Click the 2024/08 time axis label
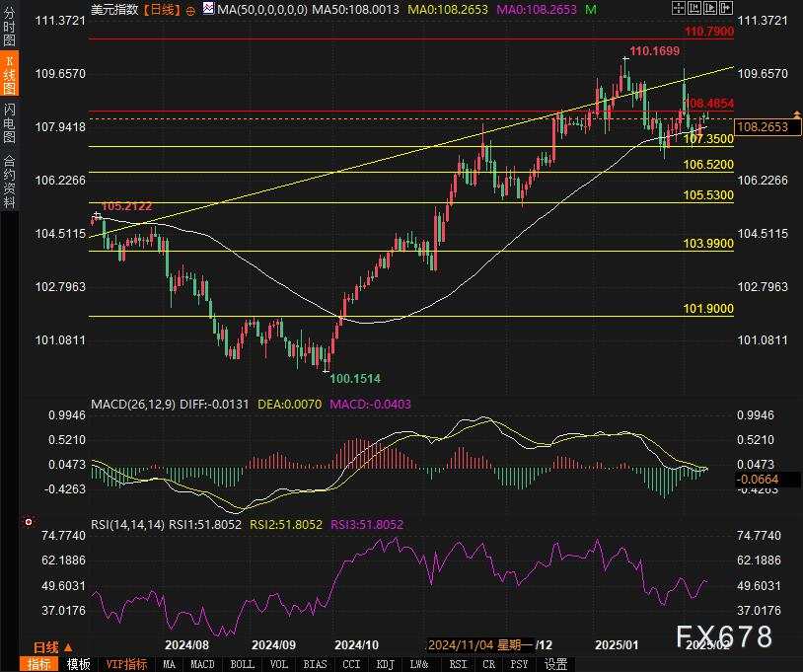Screen dimensions: 803x672 [186, 644]
